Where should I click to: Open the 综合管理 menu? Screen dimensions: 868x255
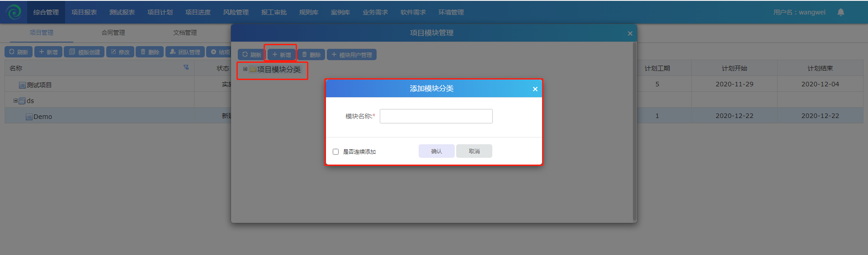46,12
